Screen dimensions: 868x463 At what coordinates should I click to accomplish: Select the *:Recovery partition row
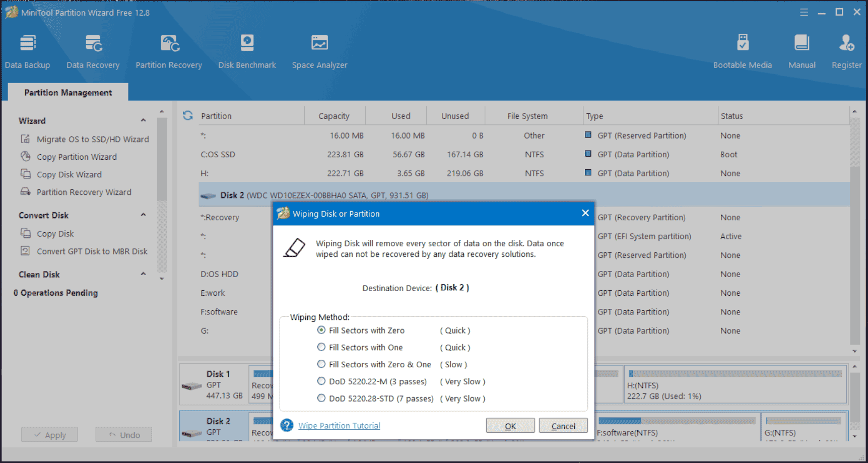point(220,217)
